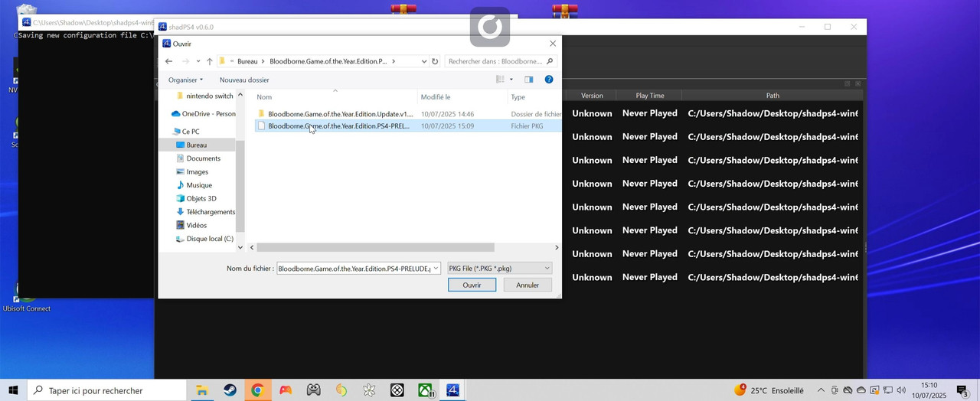Open the volume speaker icon in the system tray
Image resolution: width=980 pixels, height=401 pixels.
(901, 390)
